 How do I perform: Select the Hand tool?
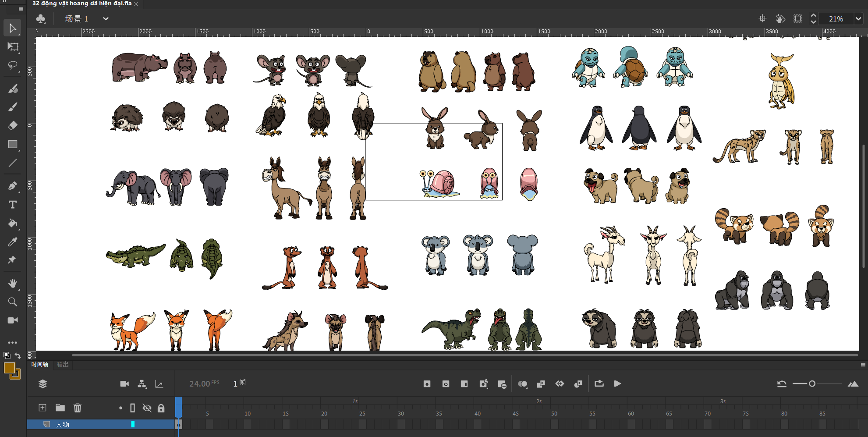pos(13,283)
